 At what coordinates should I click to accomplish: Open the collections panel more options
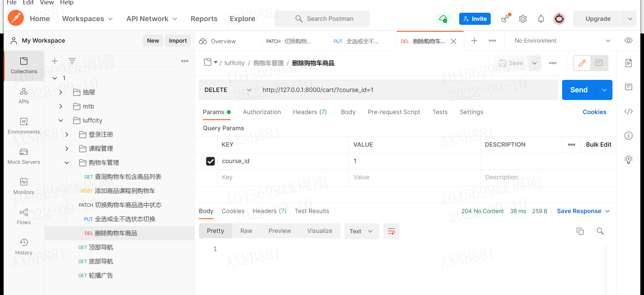tap(185, 61)
